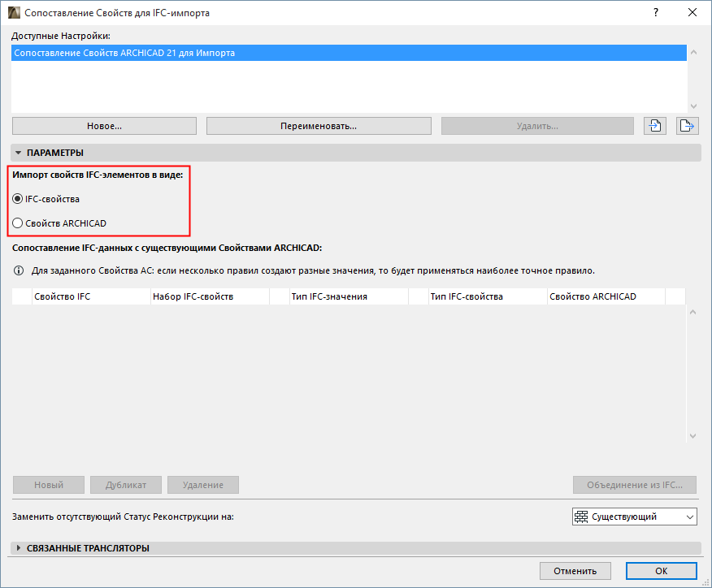Image resolution: width=712 pixels, height=588 pixels.
Task: Select the Свойств ARCHICAD radio button
Action: pos(17,223)
